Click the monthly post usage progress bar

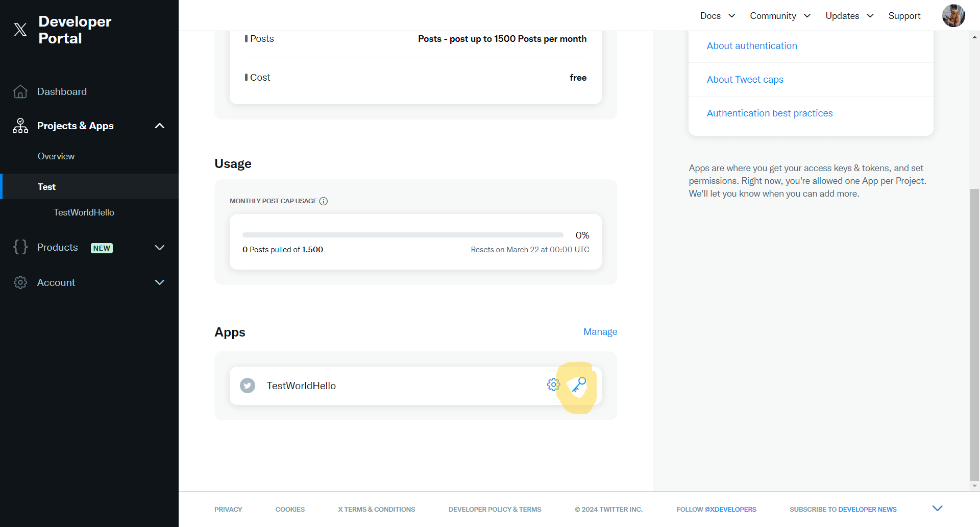[x=403, y=235]
